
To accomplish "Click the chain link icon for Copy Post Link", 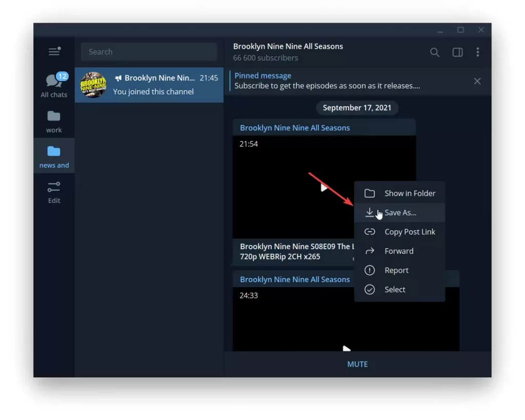I will click(370, 232).
